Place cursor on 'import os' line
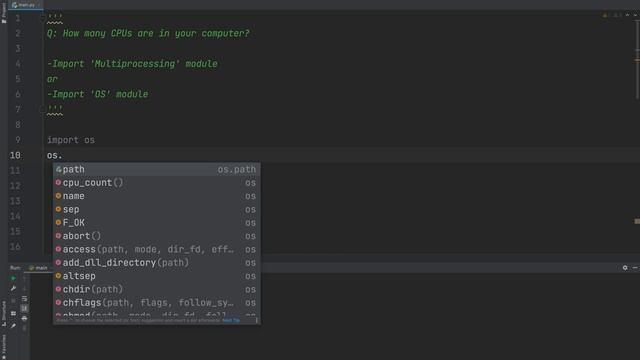 tap(71, 140)
